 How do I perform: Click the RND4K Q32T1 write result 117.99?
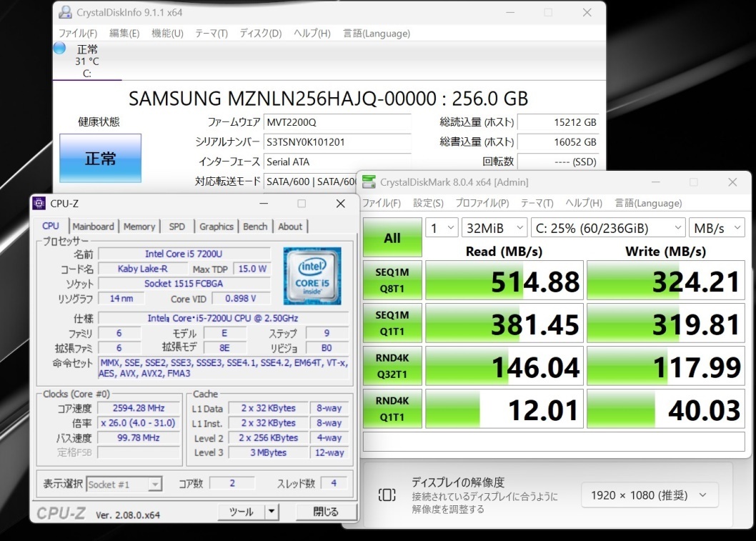click(x=666, y=367)
